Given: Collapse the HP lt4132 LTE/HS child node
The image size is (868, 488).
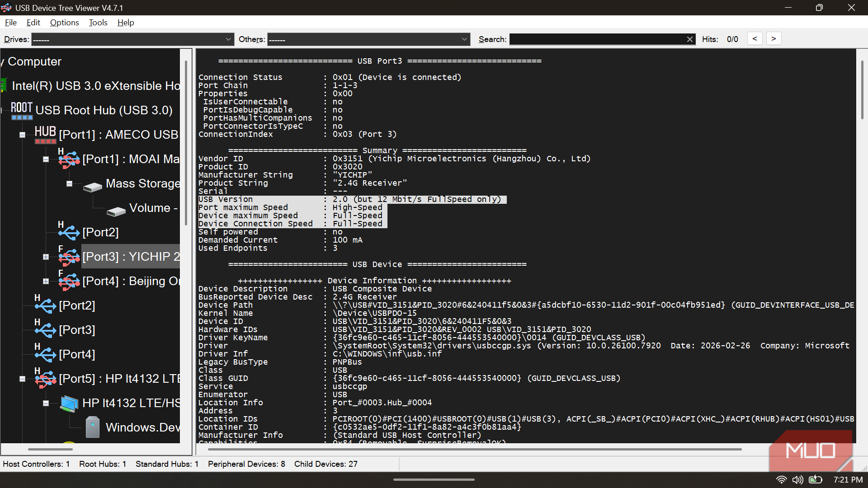Looking at the screenshot, I should (46, 403).
